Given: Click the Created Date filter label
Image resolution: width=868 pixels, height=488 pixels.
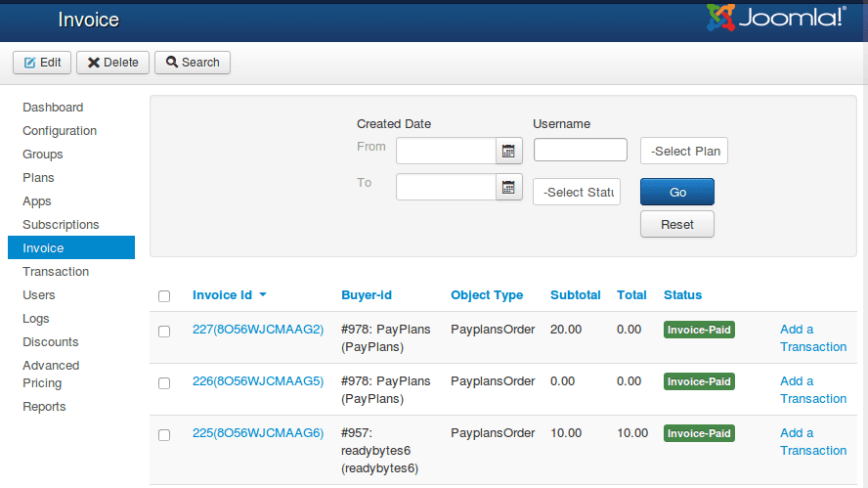Looking at the screenshot, I should (394, 124).
